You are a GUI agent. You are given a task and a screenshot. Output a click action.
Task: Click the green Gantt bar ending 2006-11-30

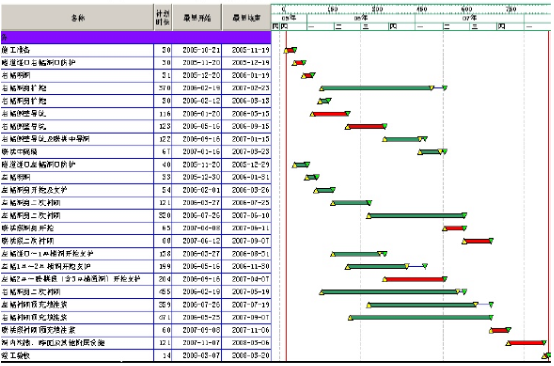tap(377, 266)
